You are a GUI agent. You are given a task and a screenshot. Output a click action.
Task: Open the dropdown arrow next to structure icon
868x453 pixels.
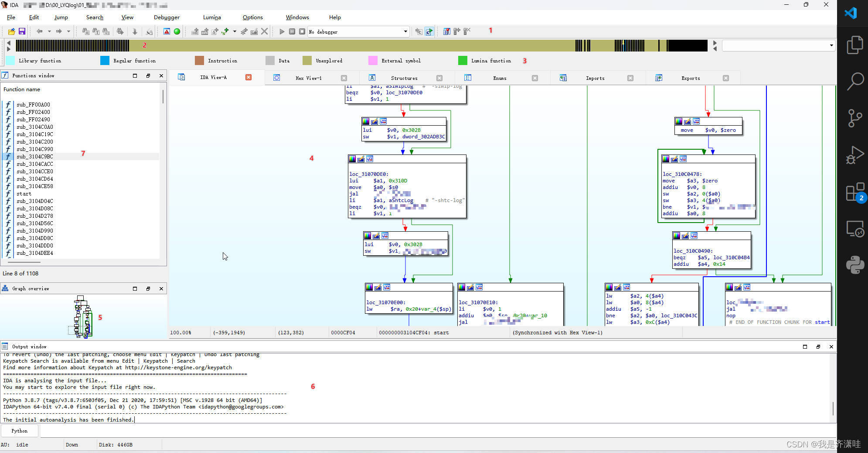235,31
